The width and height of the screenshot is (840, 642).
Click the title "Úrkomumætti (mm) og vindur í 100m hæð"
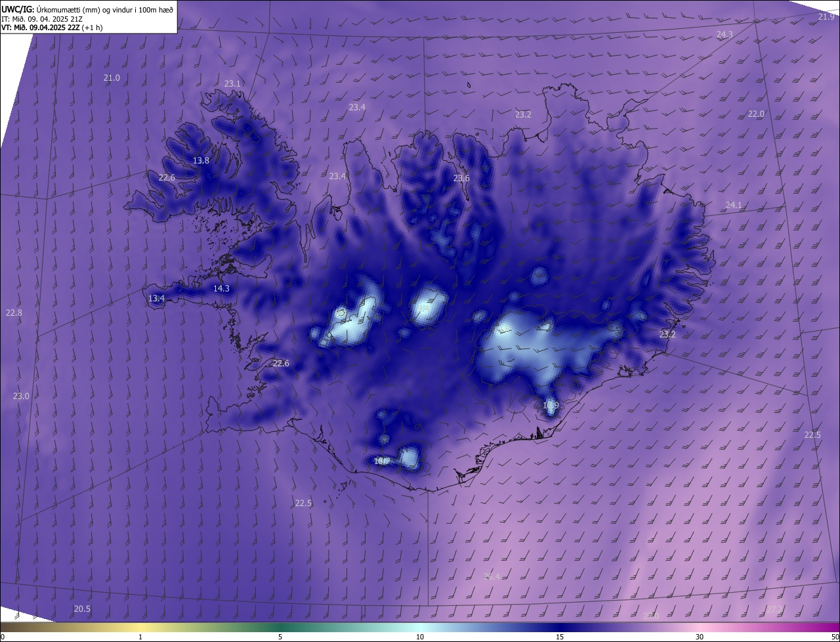point(104,9)
